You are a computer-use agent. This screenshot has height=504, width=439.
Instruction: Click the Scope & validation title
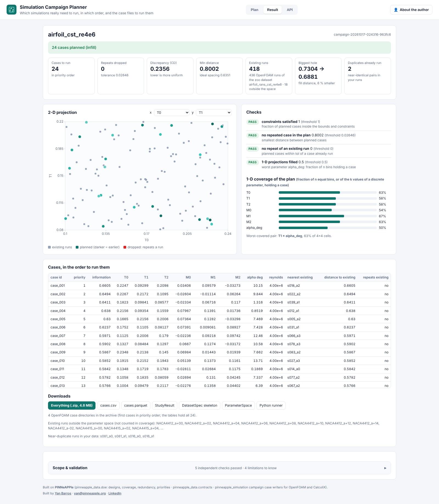[x=70, y=468]
